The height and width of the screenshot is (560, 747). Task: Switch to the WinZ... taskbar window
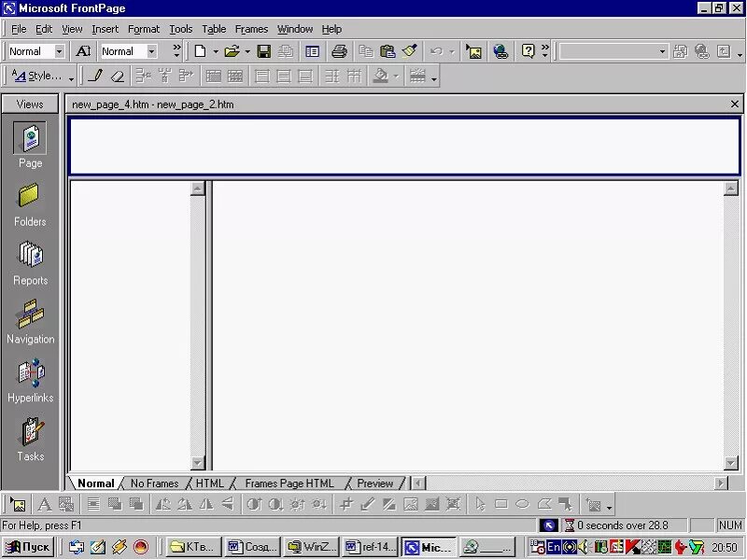311,547
